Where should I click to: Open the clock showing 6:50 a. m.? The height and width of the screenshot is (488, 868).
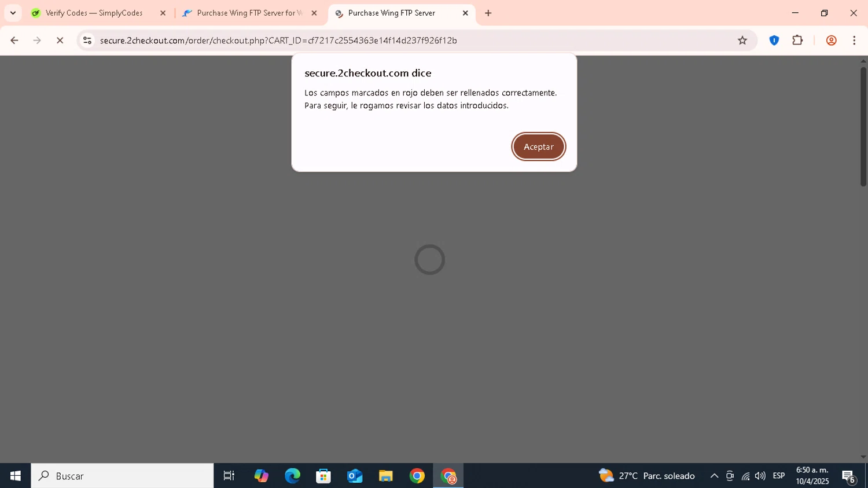click(x=812, y=476)
